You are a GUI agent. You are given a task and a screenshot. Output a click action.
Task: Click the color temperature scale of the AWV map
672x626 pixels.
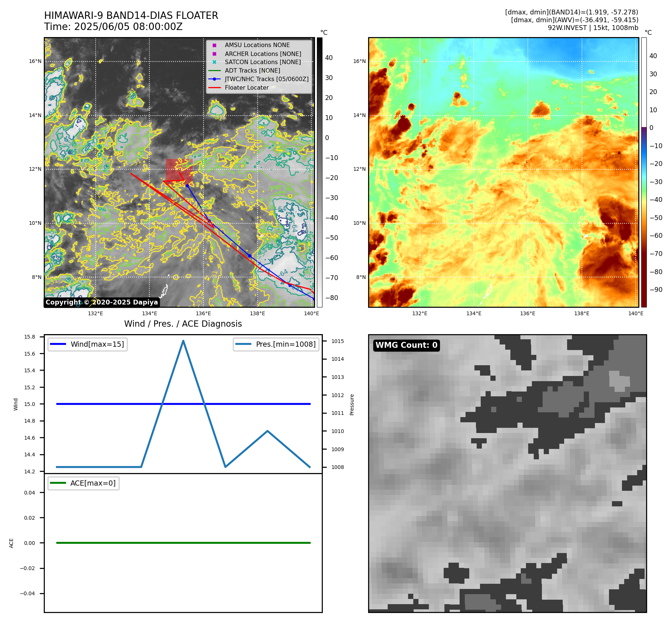[644, 172]
